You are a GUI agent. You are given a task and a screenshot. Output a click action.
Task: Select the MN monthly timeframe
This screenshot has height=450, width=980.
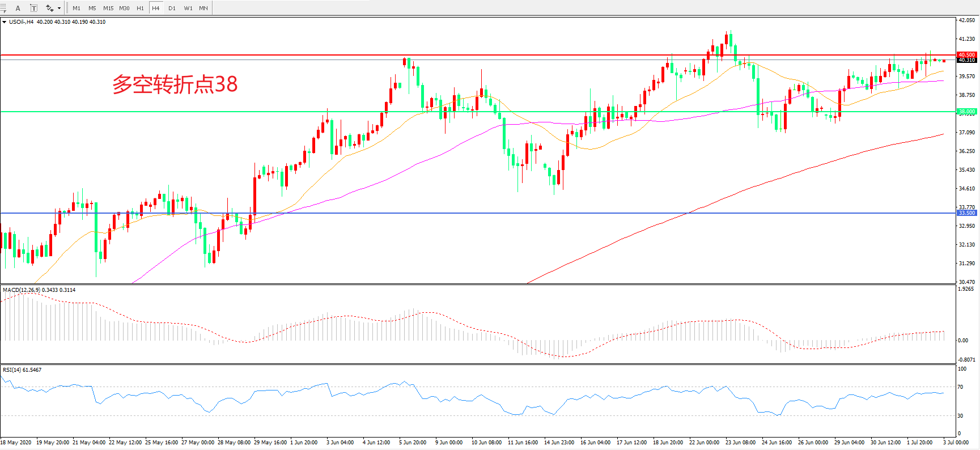(203, 8)
